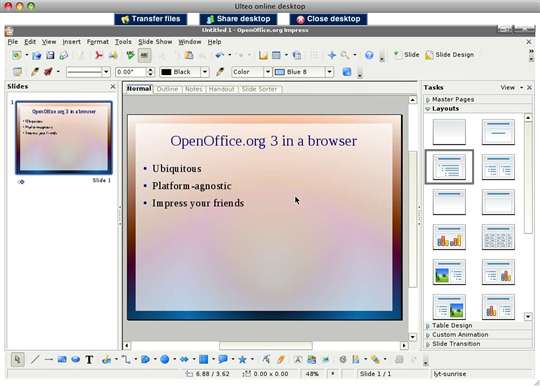
Task: Select the Ellipse drawing tool
Action: 75,359
